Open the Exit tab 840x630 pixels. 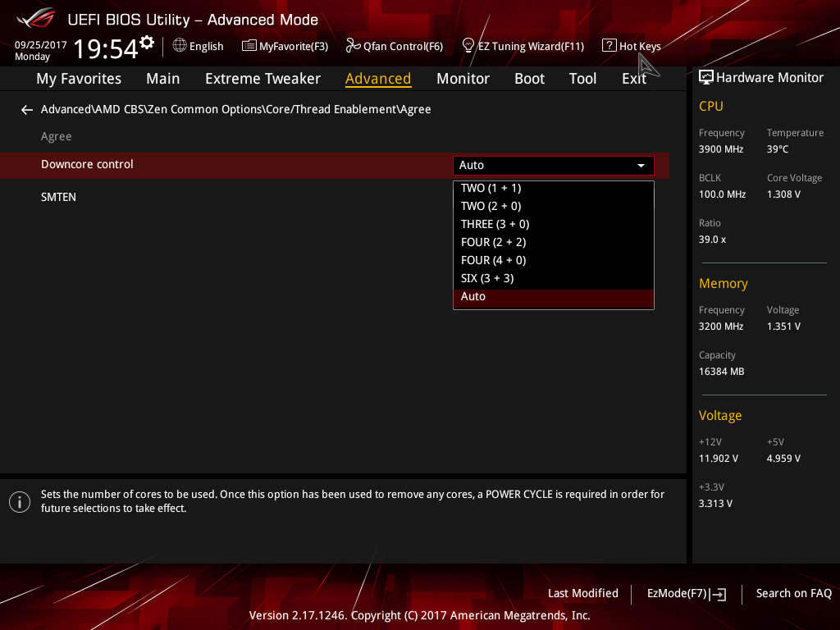click(x=634, y=79)
